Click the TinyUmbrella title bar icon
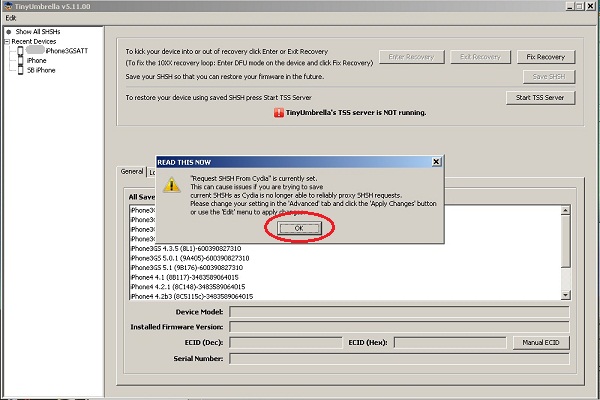The width and height of the screenshot is (600, 400). point(8,6)
